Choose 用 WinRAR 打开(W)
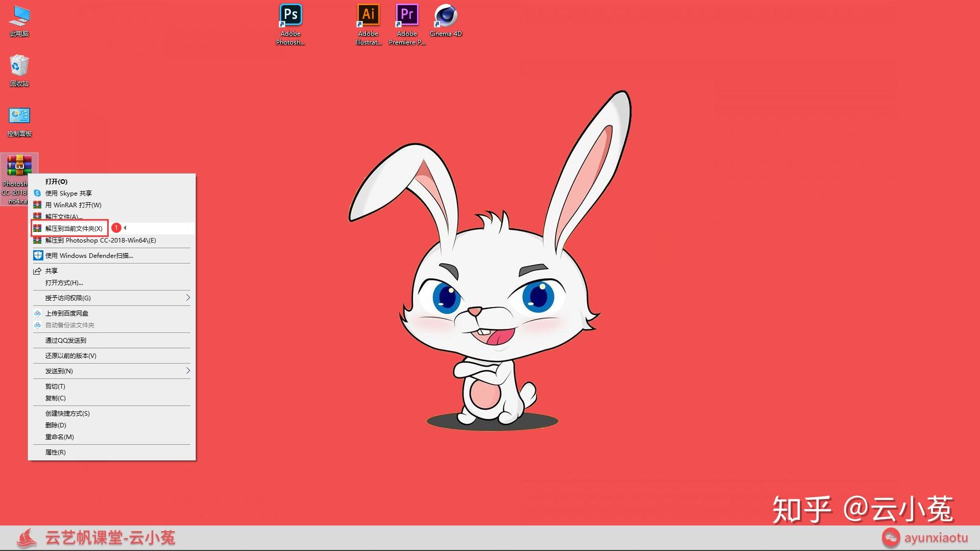 [112, 205]
